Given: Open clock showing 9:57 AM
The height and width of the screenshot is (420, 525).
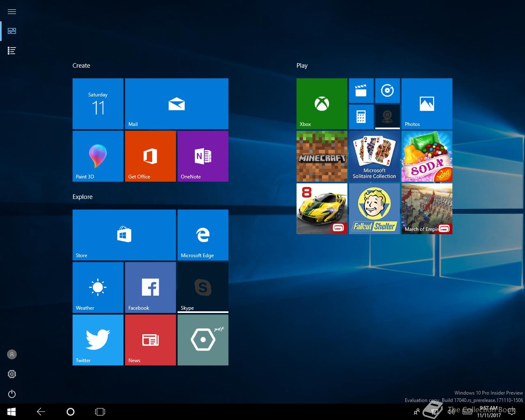Looking at the screenshot, I should coord(489,412).
